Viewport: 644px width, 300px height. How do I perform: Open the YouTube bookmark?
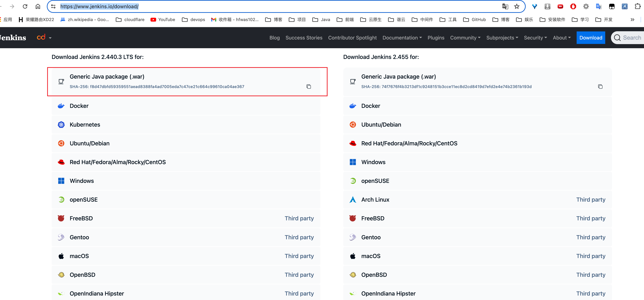pos(163,19)
